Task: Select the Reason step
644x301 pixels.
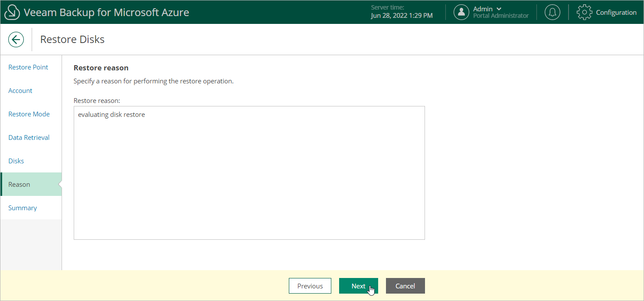Action: (31, 185)
